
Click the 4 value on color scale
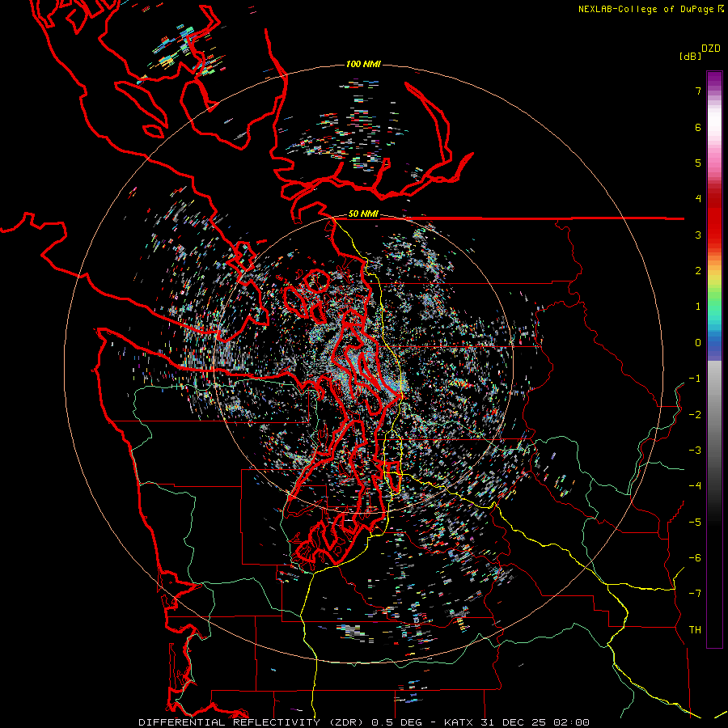point(698,199)
